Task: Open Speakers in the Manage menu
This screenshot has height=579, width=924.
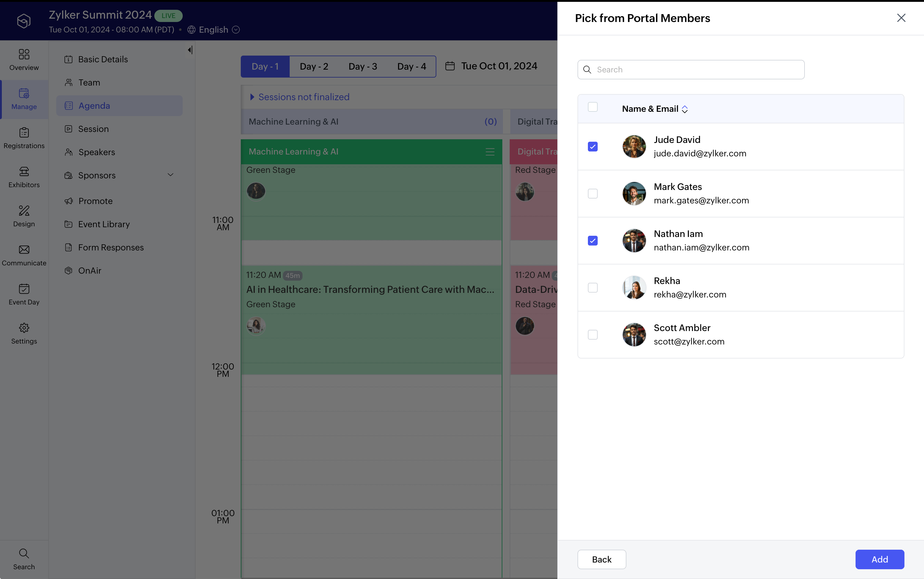Action: (97, 152)
